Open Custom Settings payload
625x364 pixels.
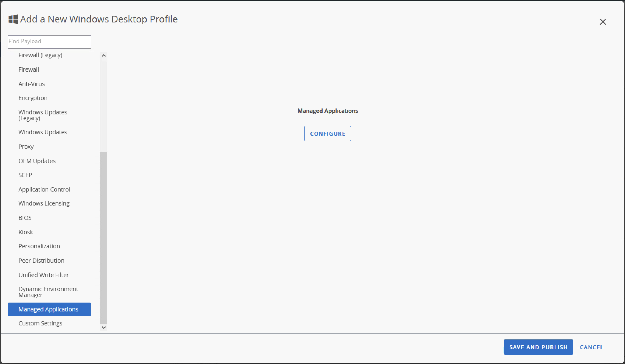tap(40, 323)
